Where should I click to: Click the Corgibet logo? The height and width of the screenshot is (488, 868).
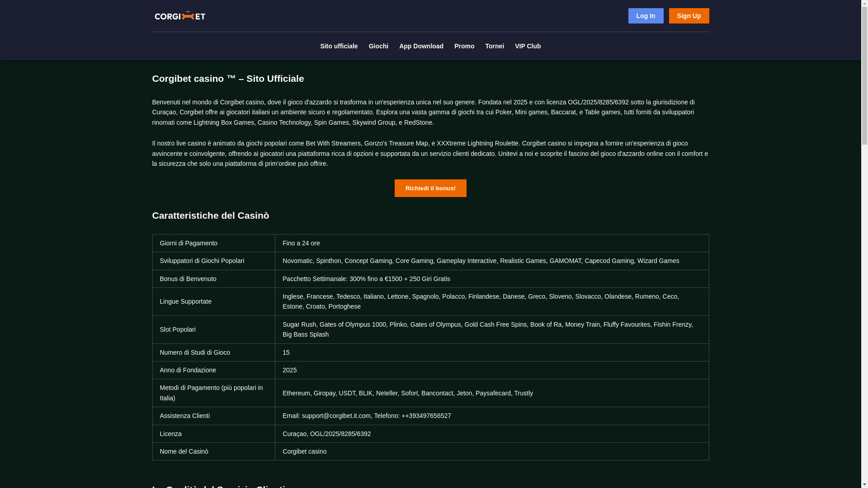(x=180, y=16)
